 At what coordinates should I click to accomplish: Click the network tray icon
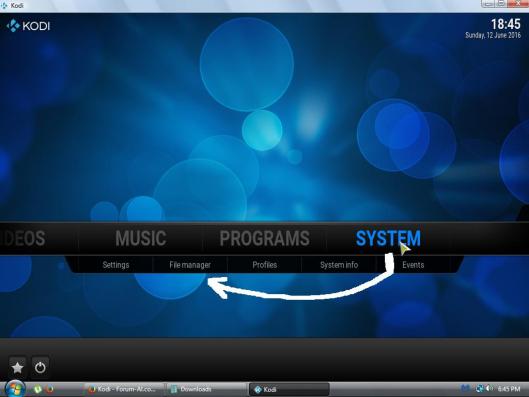coord(479,389)
